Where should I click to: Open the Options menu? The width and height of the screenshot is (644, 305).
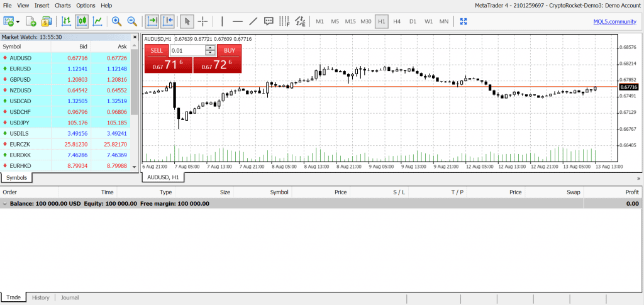click(86, 5)
